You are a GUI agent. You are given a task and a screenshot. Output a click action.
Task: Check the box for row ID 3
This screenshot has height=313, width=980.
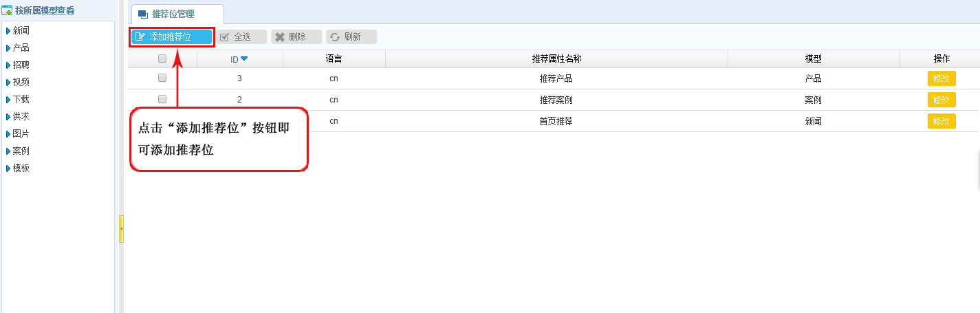click(x=162, y=78)
